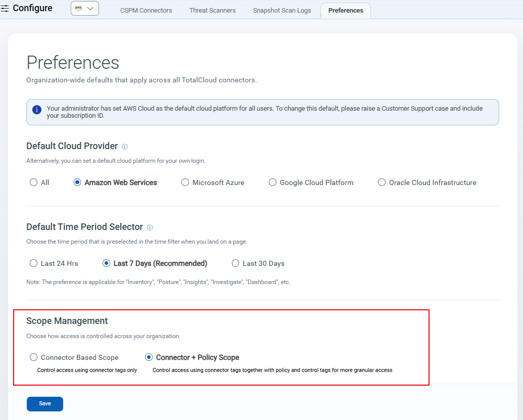Select Last 24 Hrs time period
Viewport: 523px width, 420px height.
[33, 263]
